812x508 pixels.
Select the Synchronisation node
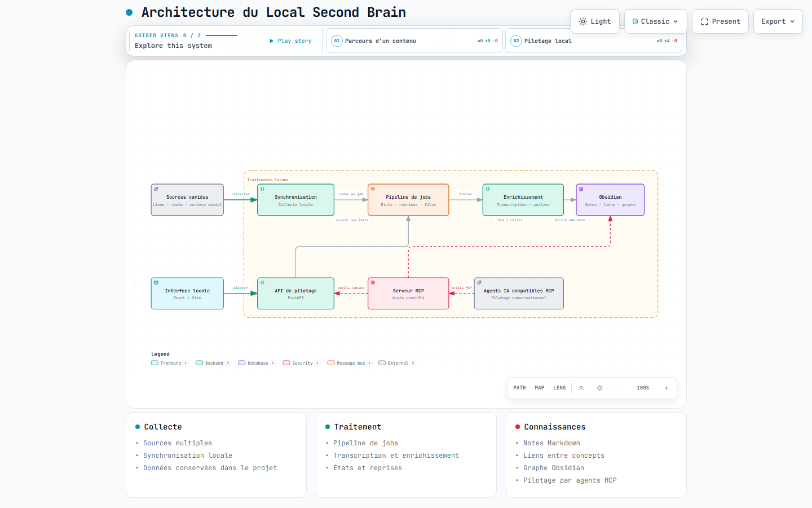click(295, 200)
